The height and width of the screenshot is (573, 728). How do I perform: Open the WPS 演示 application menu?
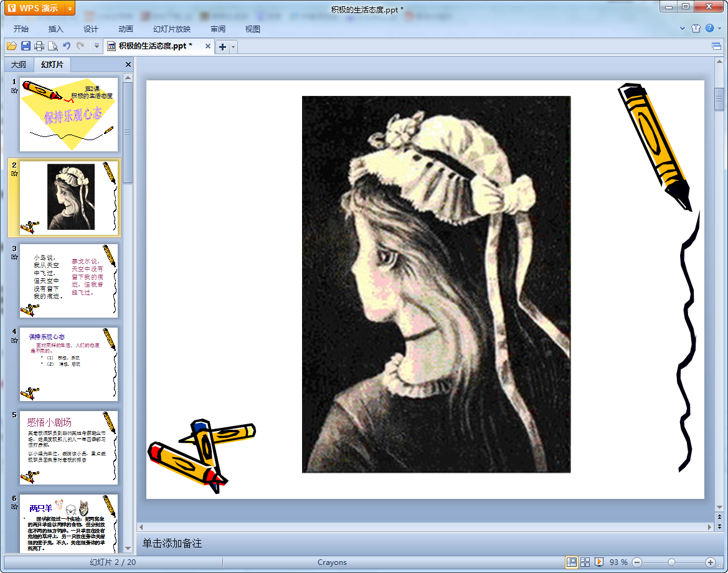[35, 8]
